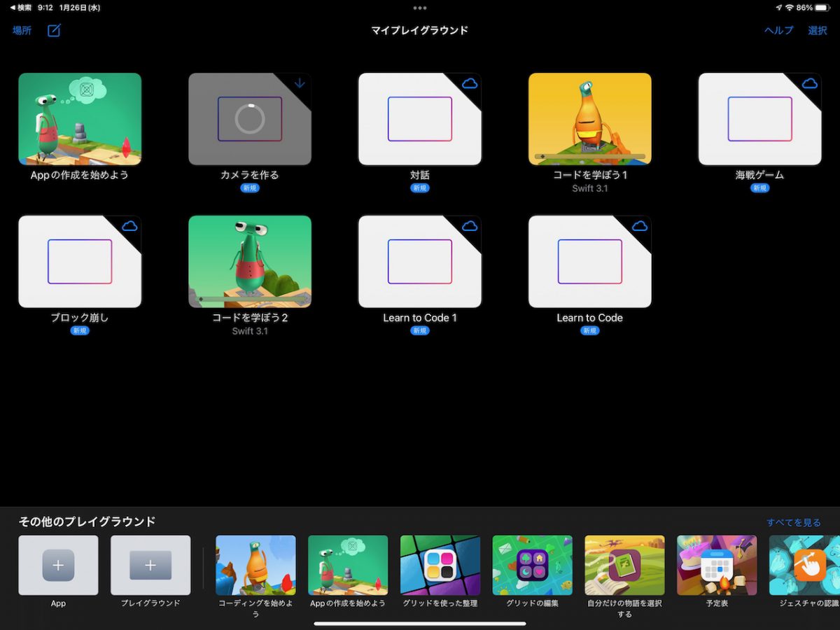Tap the Swift 3.1 label under コードを学ぼう 2
The image size is (840, 630).
[x=250, y=331]
